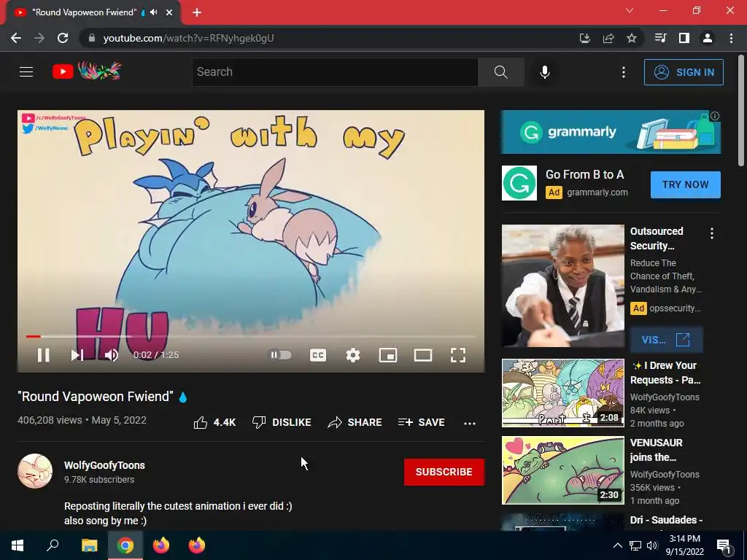Open Chrome profile icon
The image size is (747, 560).
(708, 38)
